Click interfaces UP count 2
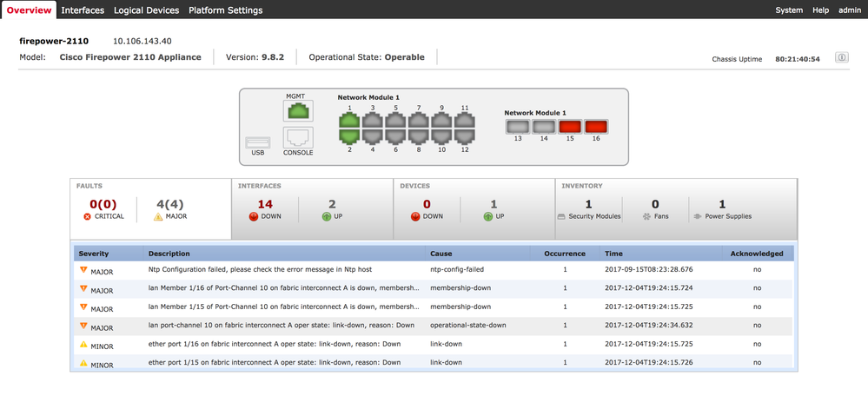Screen dimensions: 868x409 [332, 204]
